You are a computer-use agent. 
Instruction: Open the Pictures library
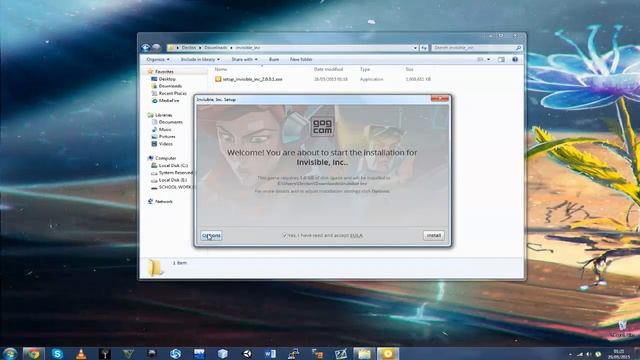167,137
